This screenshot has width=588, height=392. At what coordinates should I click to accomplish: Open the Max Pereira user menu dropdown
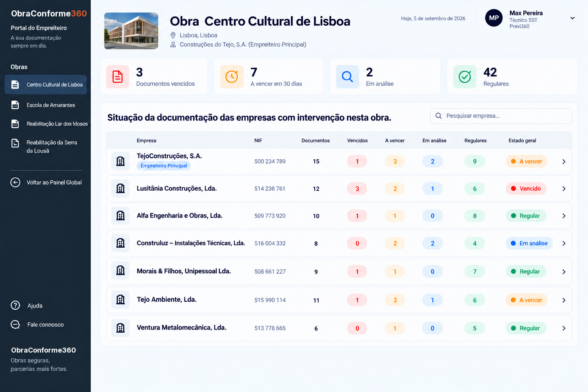[x=572, y=18]
